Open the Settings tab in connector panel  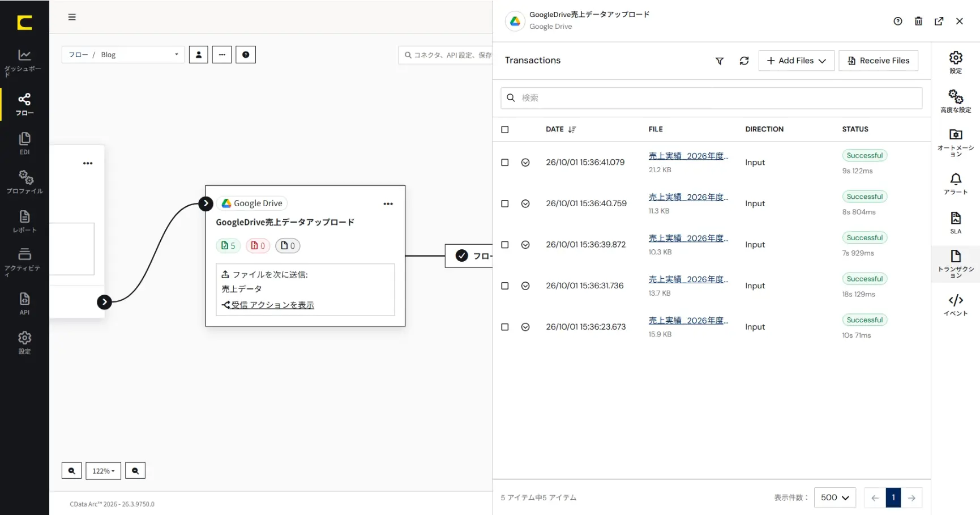pos(956,62)
